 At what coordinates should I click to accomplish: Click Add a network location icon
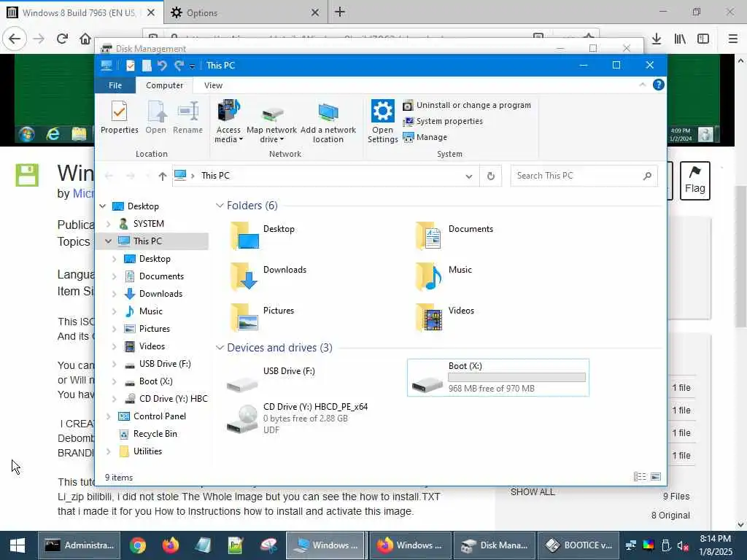point(328,122)
